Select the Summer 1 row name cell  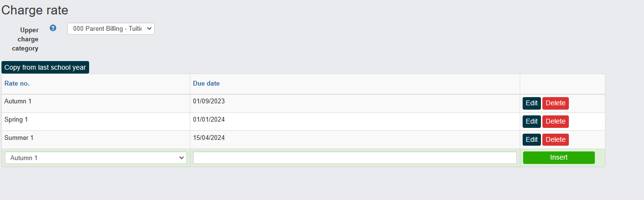[x=96, y=140]
